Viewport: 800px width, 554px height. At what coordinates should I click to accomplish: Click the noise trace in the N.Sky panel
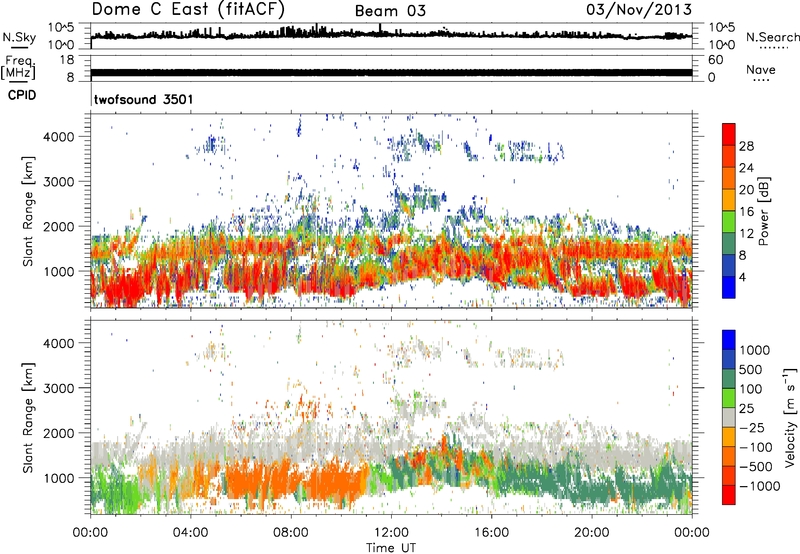(x=392, y=34)
